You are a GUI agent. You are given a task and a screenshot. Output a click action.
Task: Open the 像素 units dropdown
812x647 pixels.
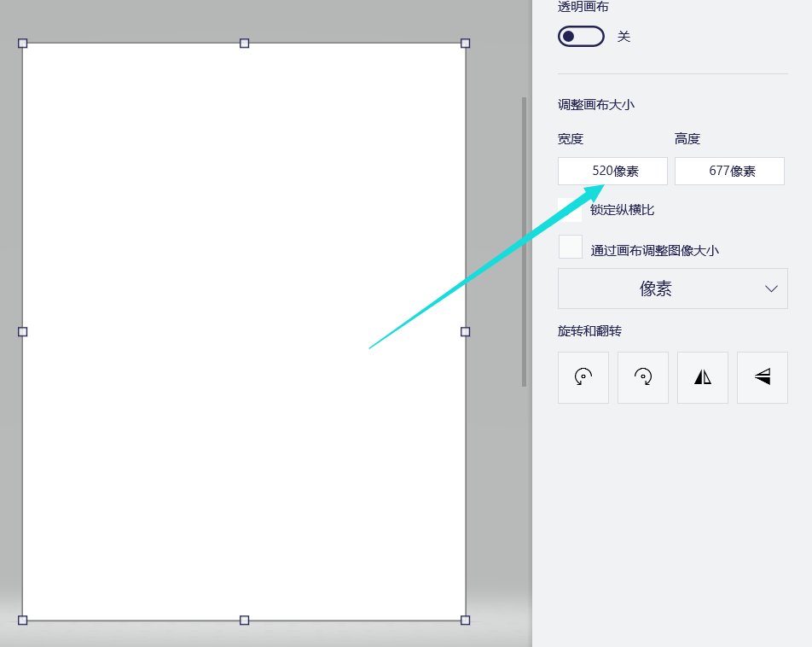(672, 289)
